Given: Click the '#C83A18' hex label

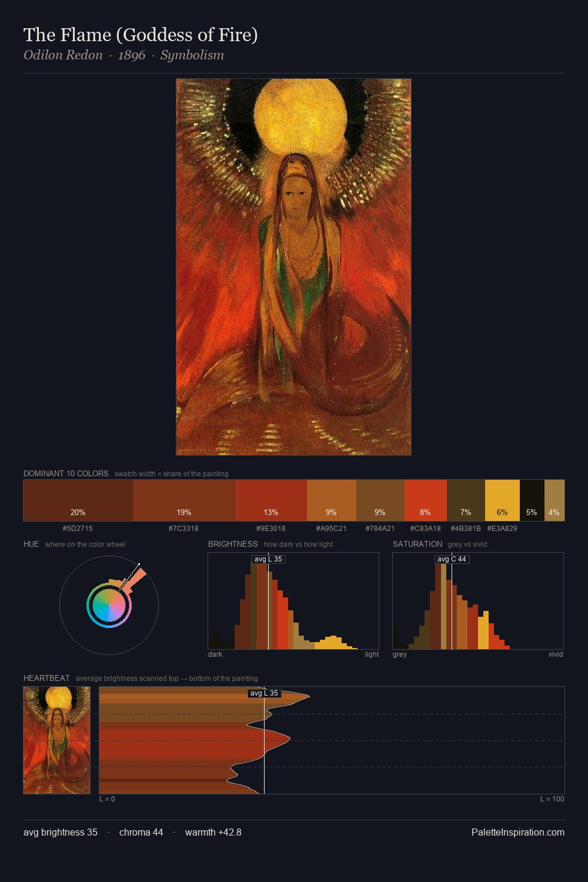Looking at the screenshot, I should (425, 528).
